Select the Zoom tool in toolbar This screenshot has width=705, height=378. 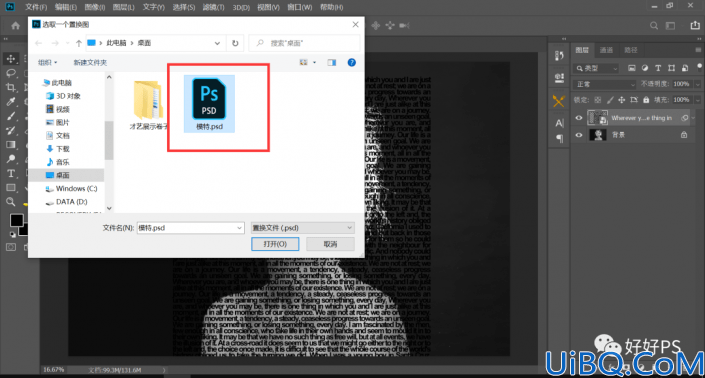coord(11,202)
